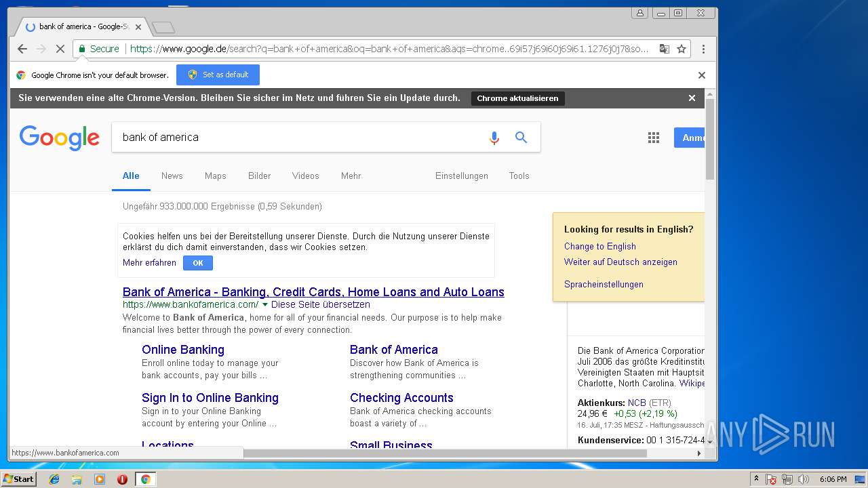
Task: Switch to the Videos results tab
Action: pyautogui.click(x=306, y=176)
